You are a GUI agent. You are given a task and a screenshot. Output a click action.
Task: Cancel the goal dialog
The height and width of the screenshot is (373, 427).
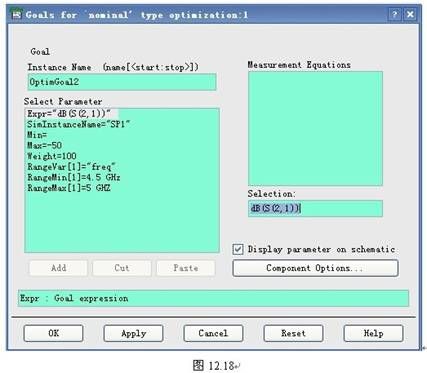[x=213, y=333]
